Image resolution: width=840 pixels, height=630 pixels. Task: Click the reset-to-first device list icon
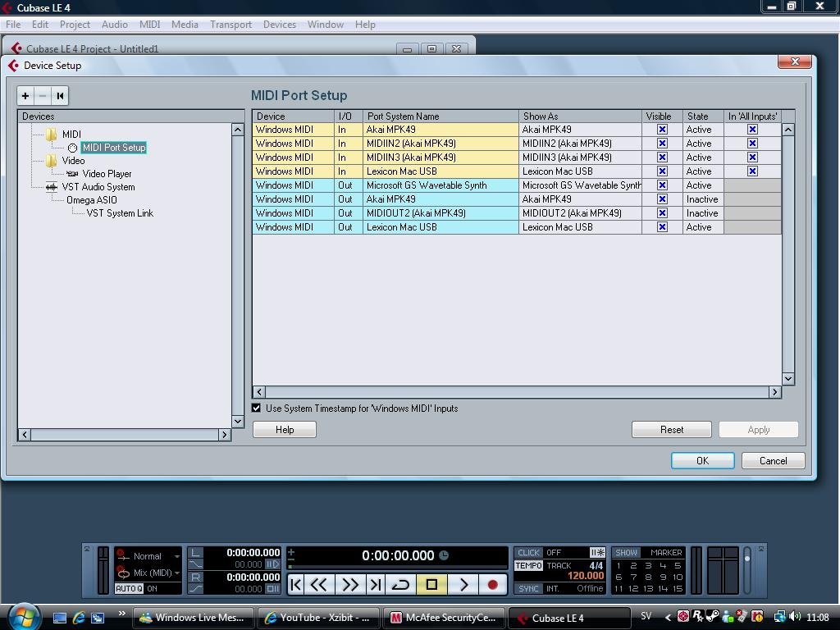point(60,96)
